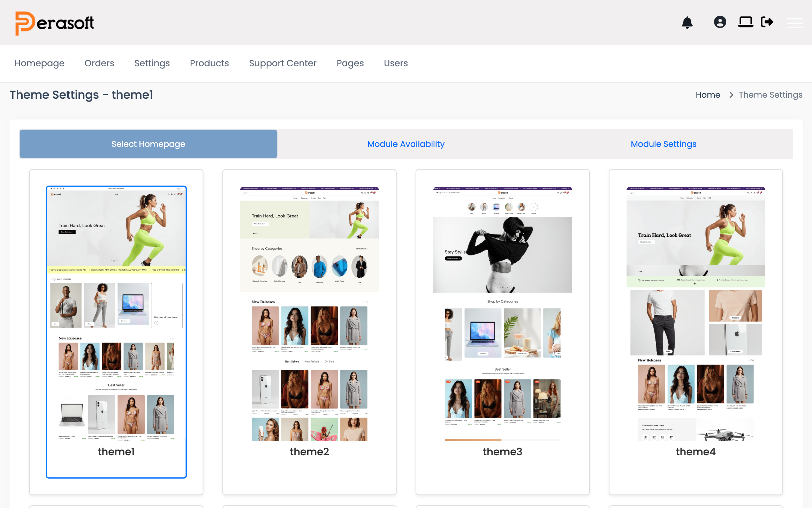This screenshot has height=508, width=812.
Task: Switch to the Module Settings tab
Action: pyautogui.click(x=663, y=144)
